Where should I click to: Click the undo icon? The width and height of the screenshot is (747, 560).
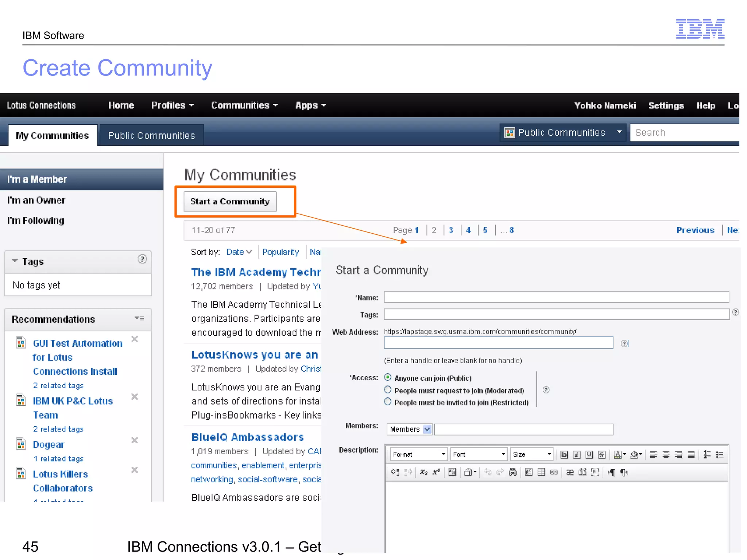click(488, 472)
